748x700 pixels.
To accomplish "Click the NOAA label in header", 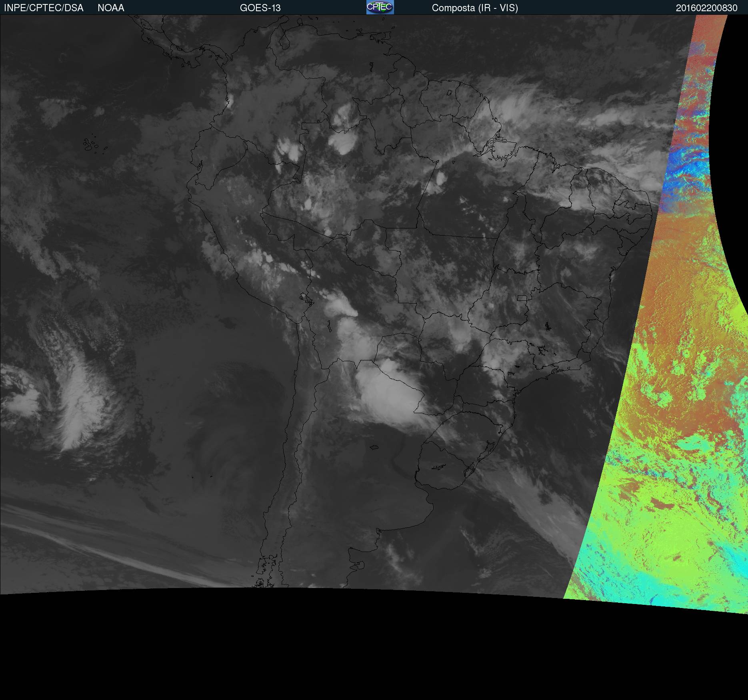I will [x=111, y=8].
